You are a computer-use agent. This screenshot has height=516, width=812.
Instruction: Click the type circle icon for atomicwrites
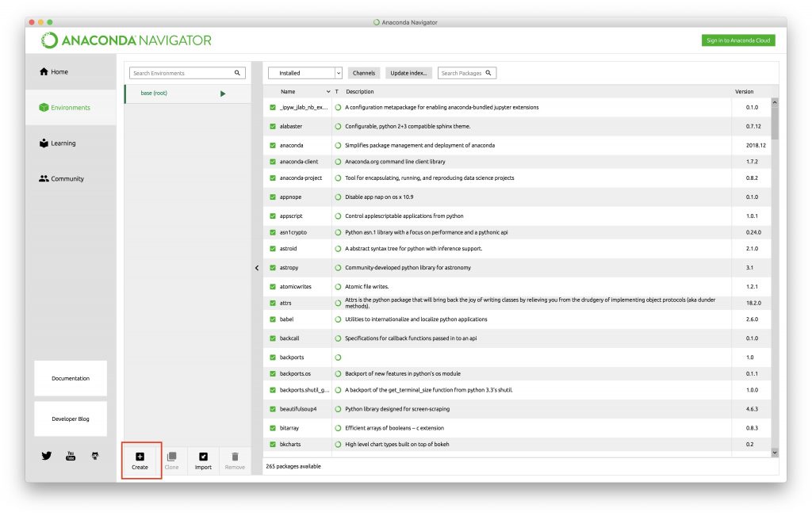pyautogui.click(x=338, y=286)
